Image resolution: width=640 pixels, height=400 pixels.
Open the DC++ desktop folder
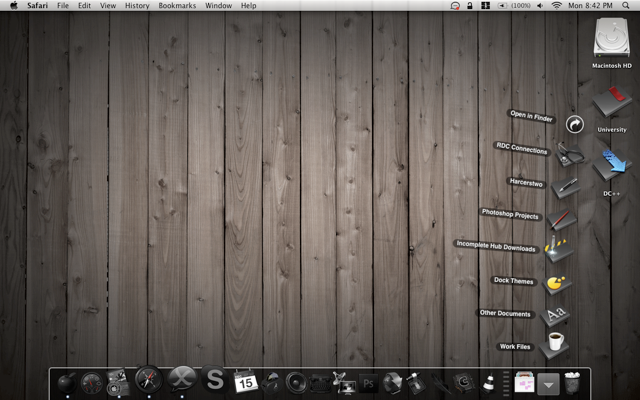(612, 165)
